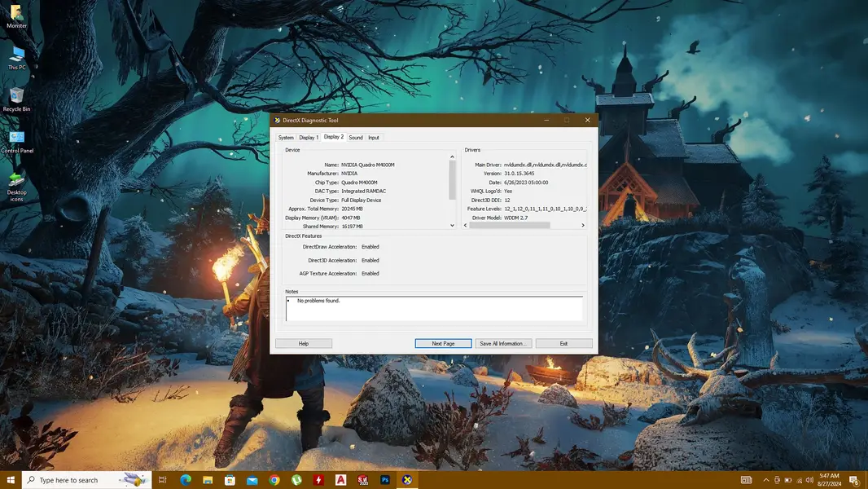Click the DirectX icon in the title bar
Screen dimensions: 868x489
tap(277, 120)
